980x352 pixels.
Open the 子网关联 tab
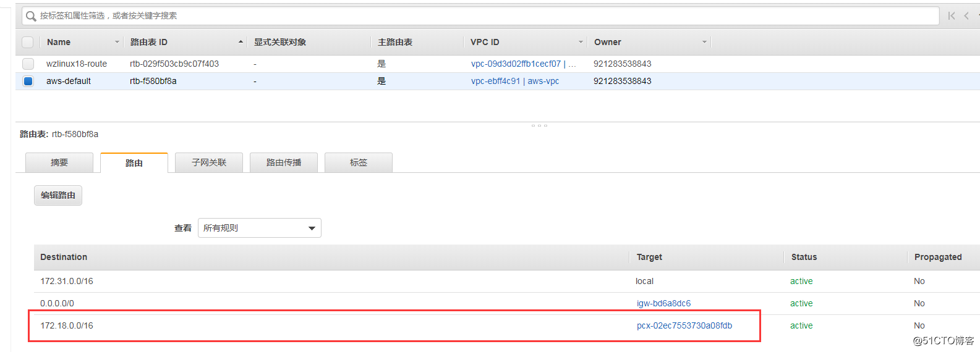pos(209,162)
